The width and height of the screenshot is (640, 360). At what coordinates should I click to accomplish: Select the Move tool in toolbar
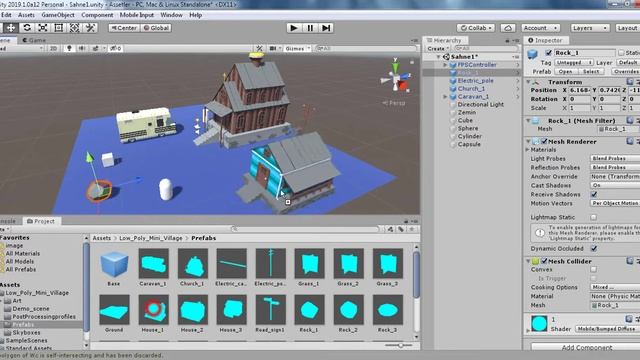point(11,28)
